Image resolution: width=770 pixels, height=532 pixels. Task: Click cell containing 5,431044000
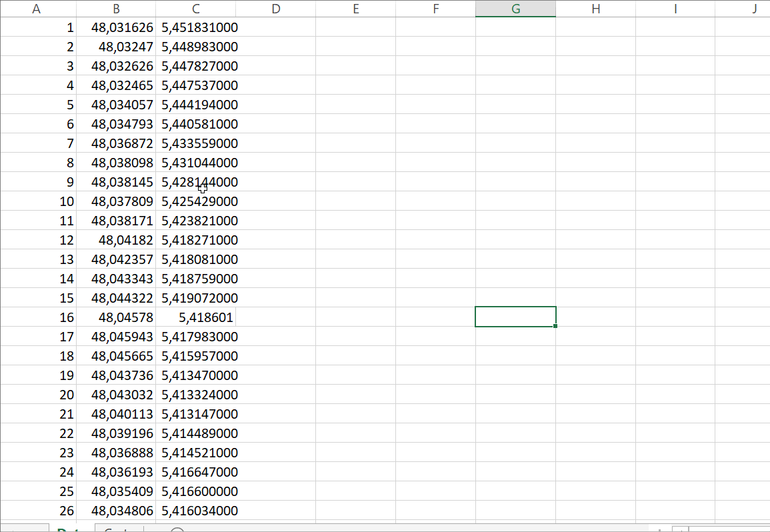[196, 163]
